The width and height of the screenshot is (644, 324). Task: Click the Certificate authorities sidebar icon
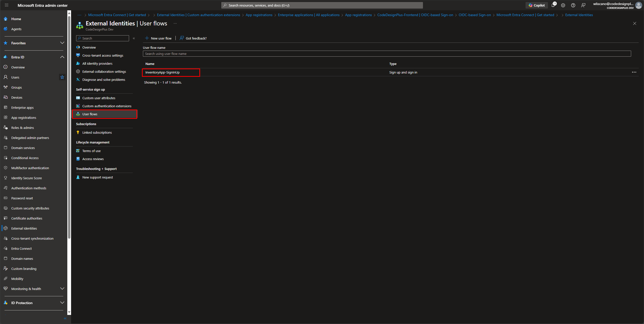6,218
